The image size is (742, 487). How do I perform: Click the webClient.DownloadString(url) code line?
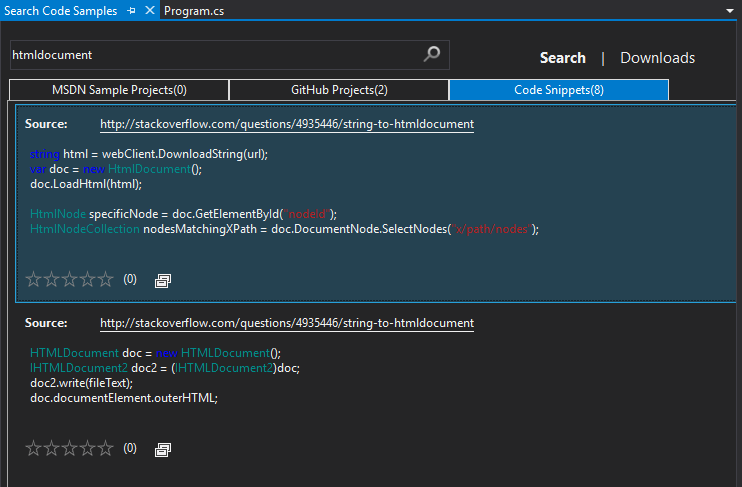(x=149, y=154)
